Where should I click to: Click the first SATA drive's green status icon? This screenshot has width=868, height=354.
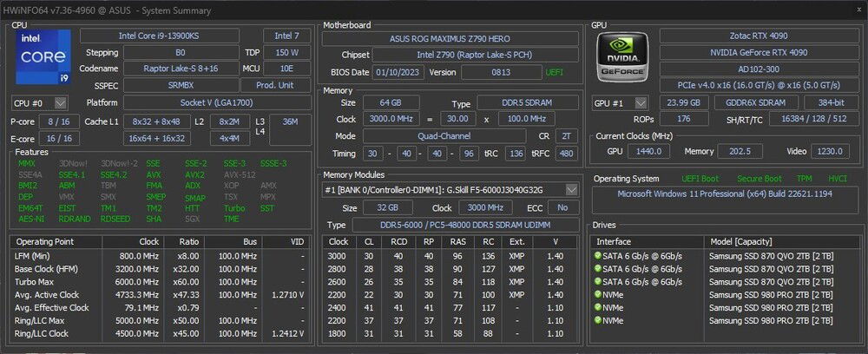[x=598, y=255]
